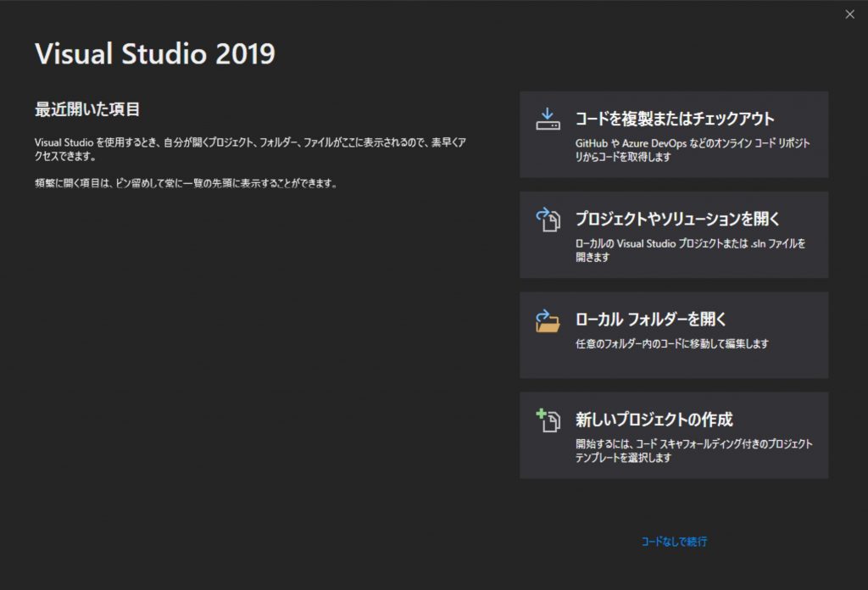The width and height of the screenshot is (868, 590).
Task: Click the .sln ファイル description text
Action: [690, 250]
